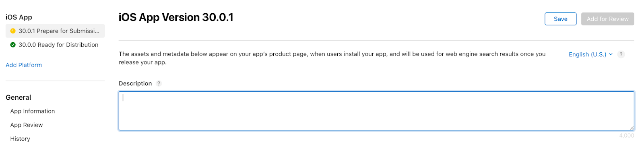Click the yellow status icon for 30.0.1

[13, 31]
